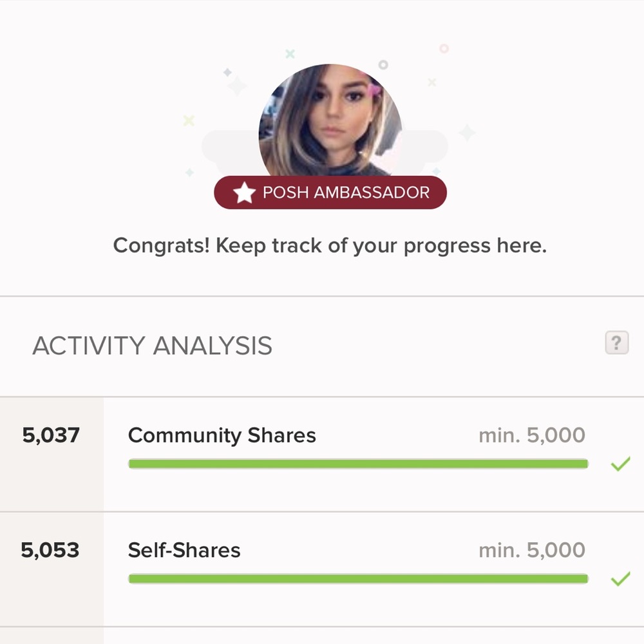Image resolution: width=644 pixels, height=644 pixels.
Task: Click the Community Shares green checkmark
Action: click(620, 464)
